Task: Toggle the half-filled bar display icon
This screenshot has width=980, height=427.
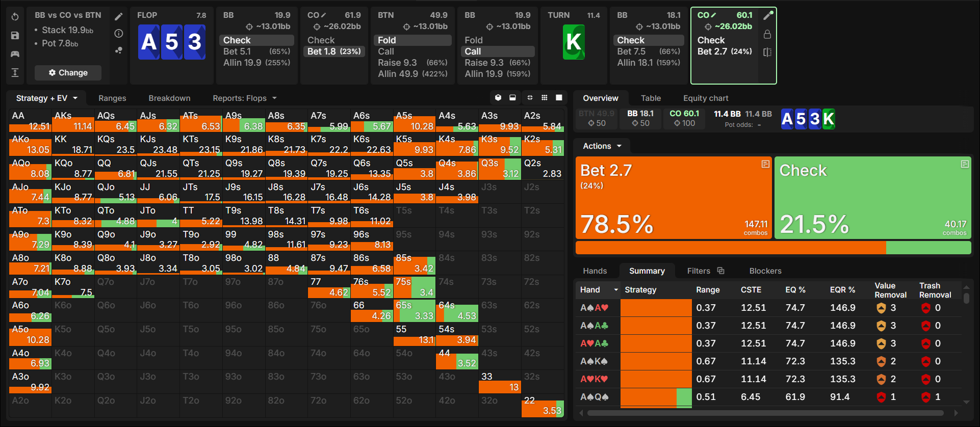Action: click(512, 98)
